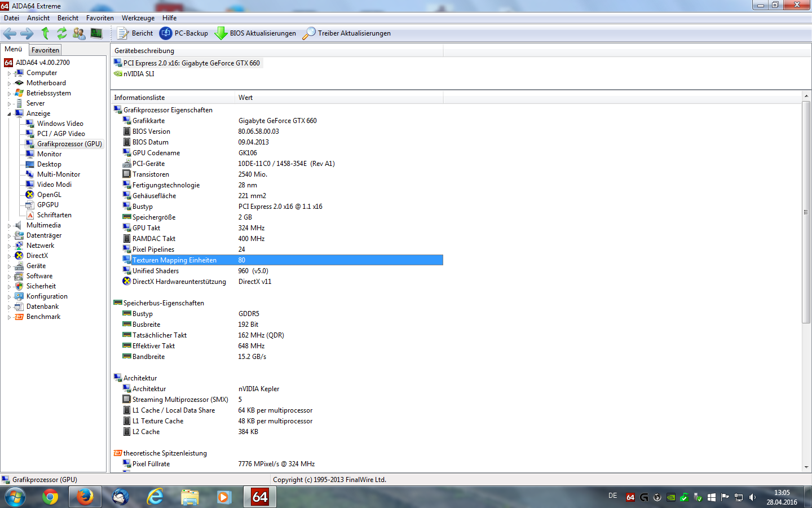Open BIOS Aktualisierungen in the toolbar
This screenshot has height=508, width=812.
(x=255, y=33)
